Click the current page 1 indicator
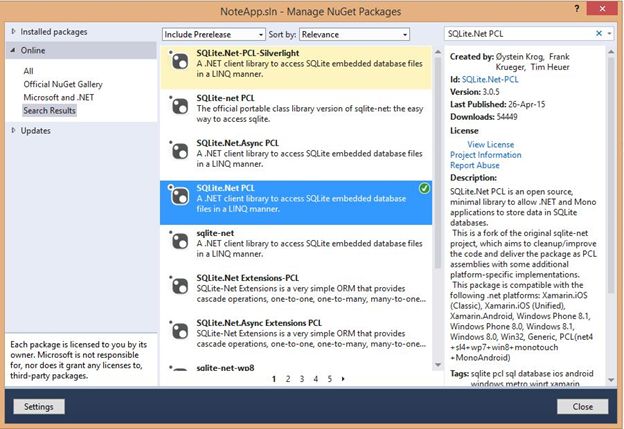Image resolution: width=624 pixels, height=429 pixels. click(274, 379)
